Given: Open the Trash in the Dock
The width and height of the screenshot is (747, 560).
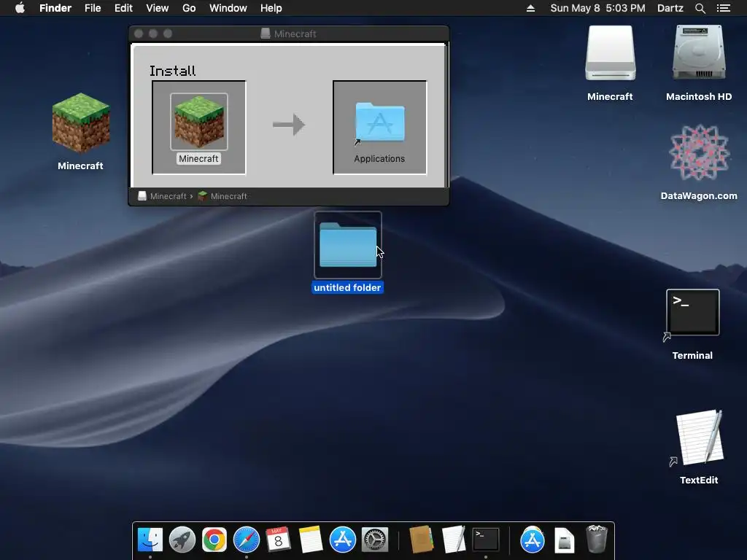Looking at the screenshot, I should coord(597,539).
